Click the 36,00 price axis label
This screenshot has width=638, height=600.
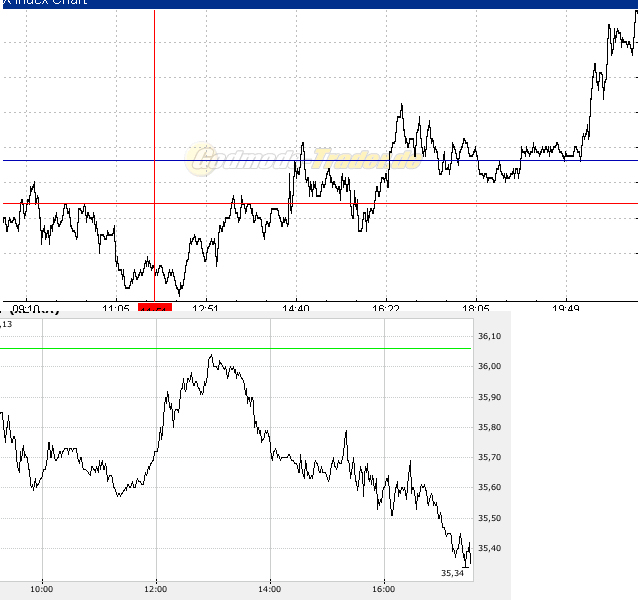pos(489,367)
